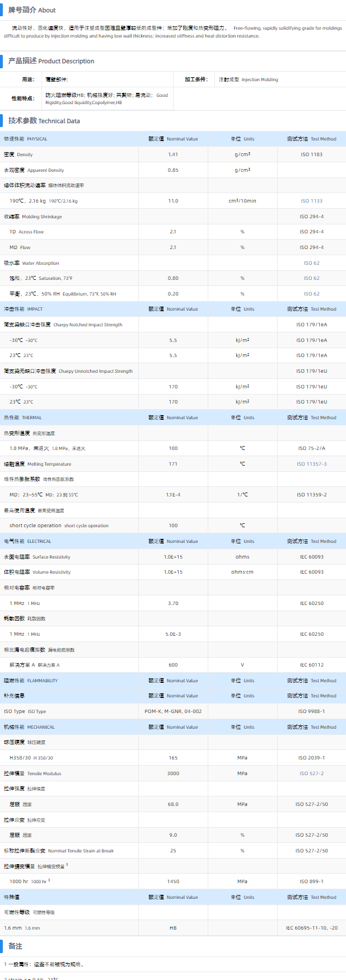The height and width of the screenshot is (980, 346).
Task: Open ISO 62 link in Equilibrium row
Action: pyautogui.click(x=311, y=294)
